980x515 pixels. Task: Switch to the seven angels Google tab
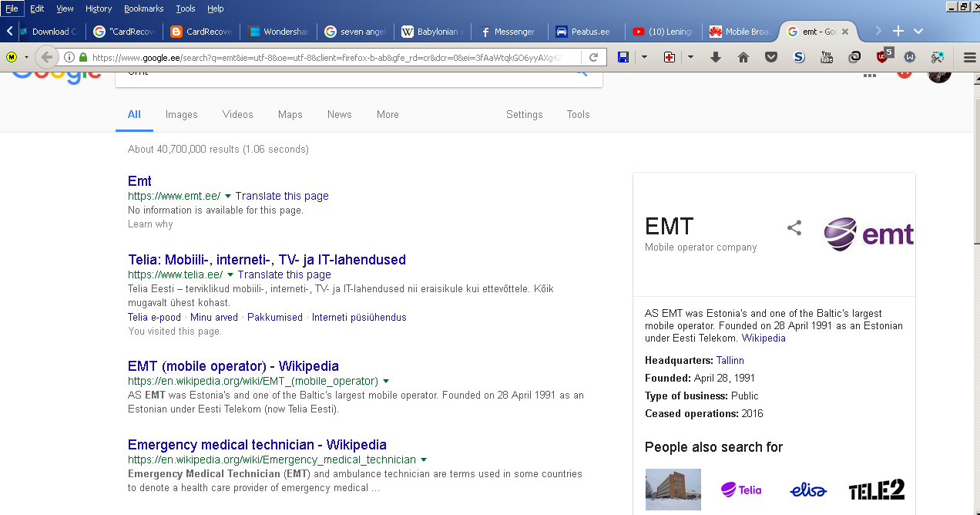[x=354, y=32]
